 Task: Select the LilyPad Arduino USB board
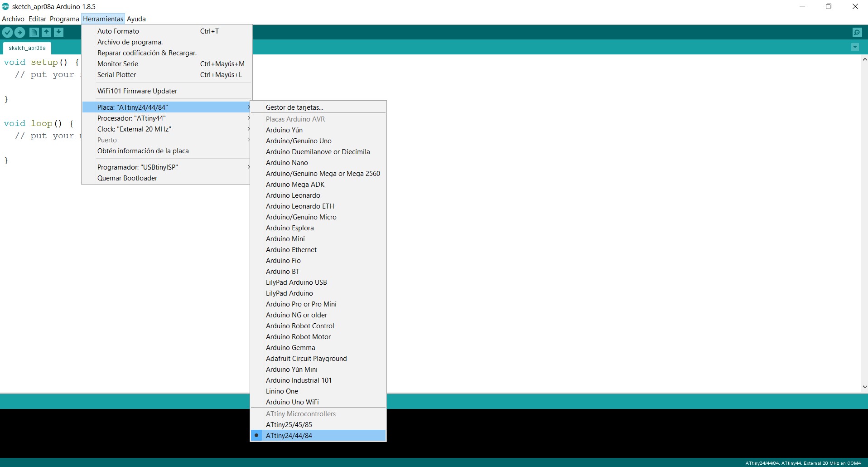click(318, 282)
